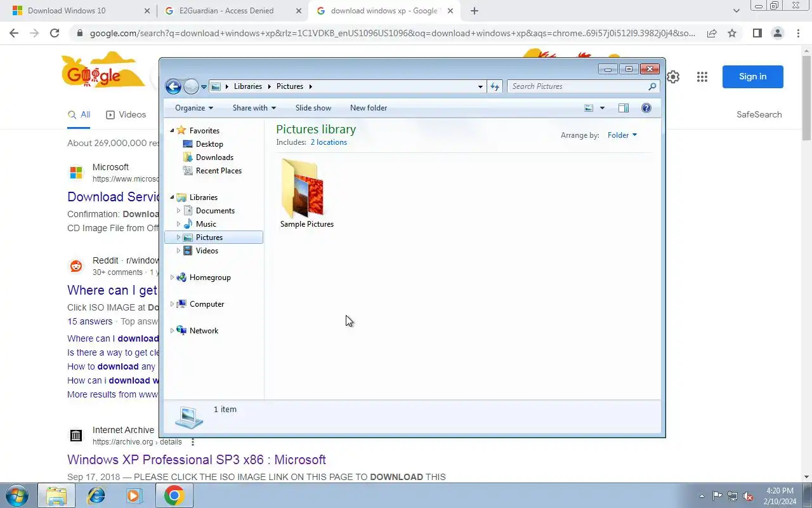Screen dimensions: 812x508
Task: Click the Chrome address bar URL
Action: (393, 33)
